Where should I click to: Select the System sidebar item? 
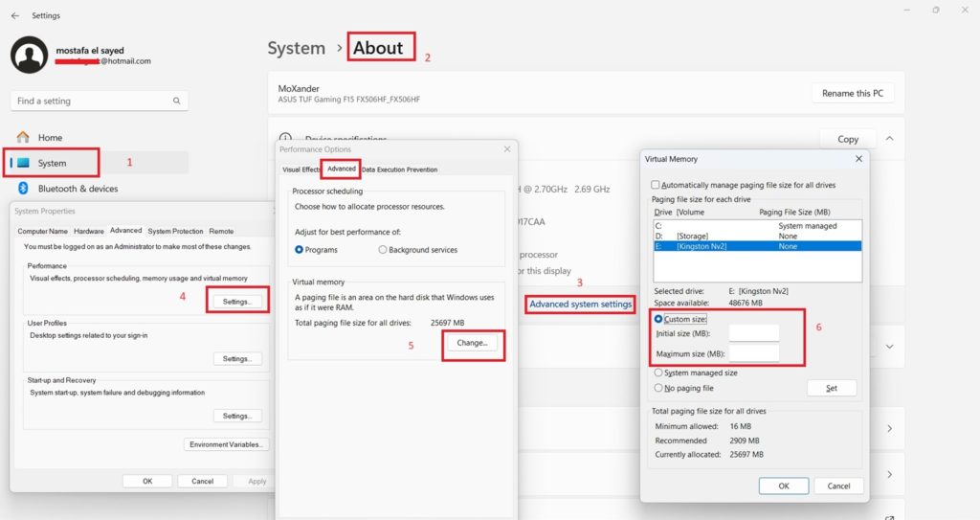52,163
